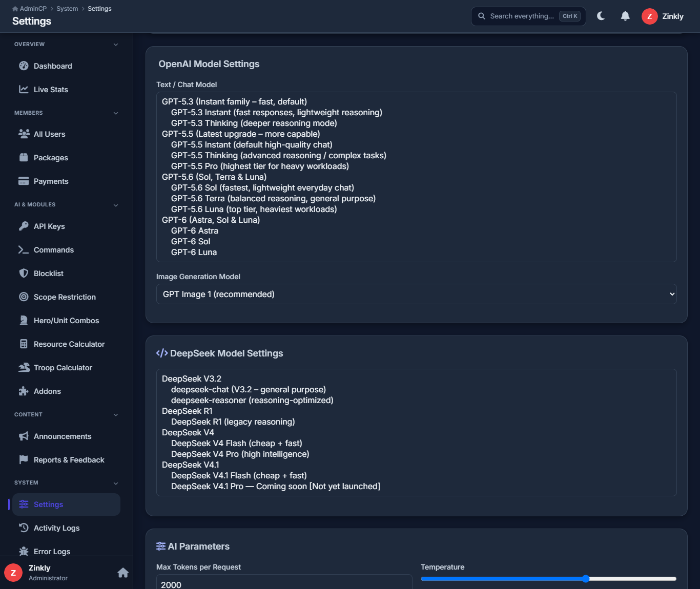Go to the Announcements page
The image size is (700, 589).
click(66, 436)
